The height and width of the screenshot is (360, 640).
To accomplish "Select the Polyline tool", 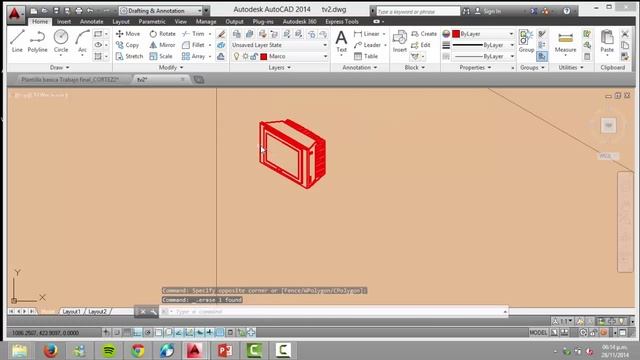I will (x=38, y=41).
